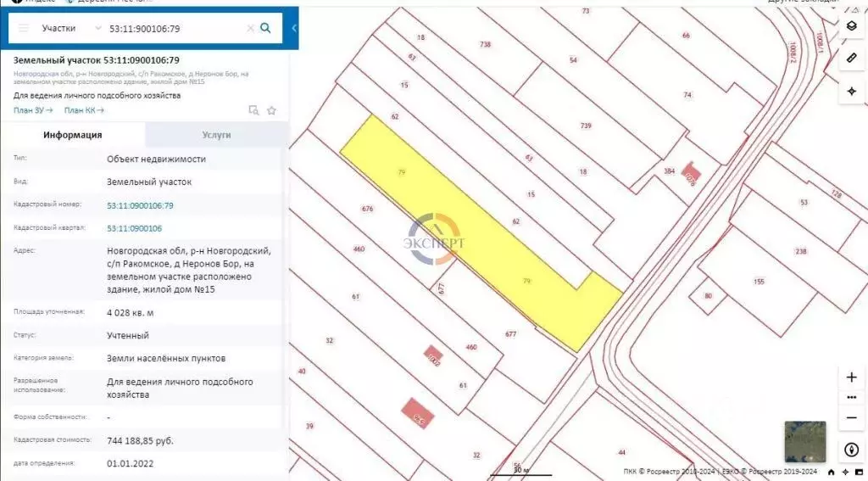Click parcel label 66 on map
Viewport: 868px width, 481px height.
686,36
